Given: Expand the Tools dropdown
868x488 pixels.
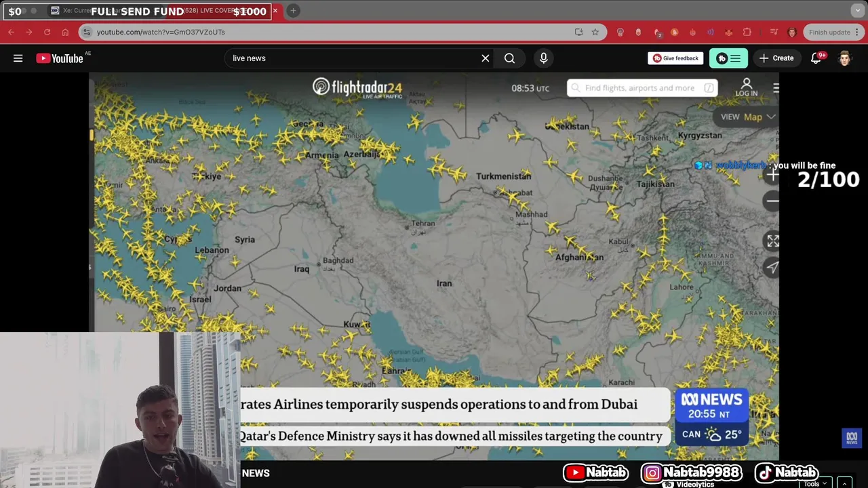Looking at the screenshot, I should click(814, 483).
